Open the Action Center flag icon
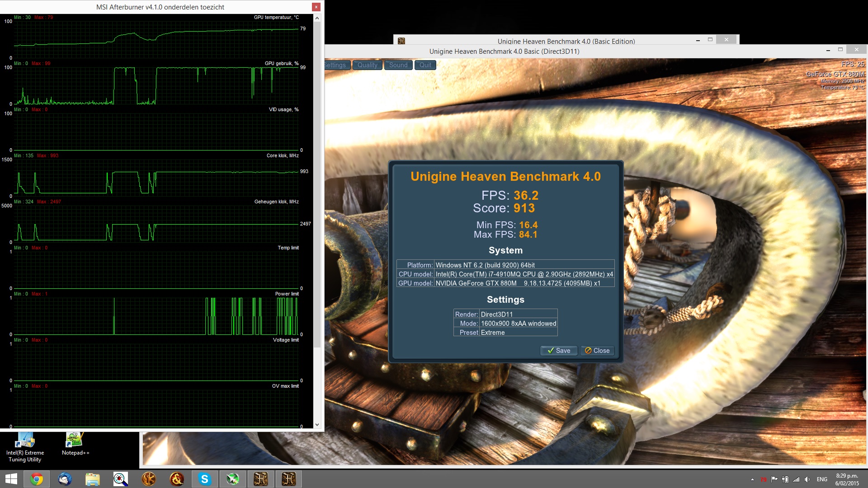The image size is (868, 488). [774, 479]
